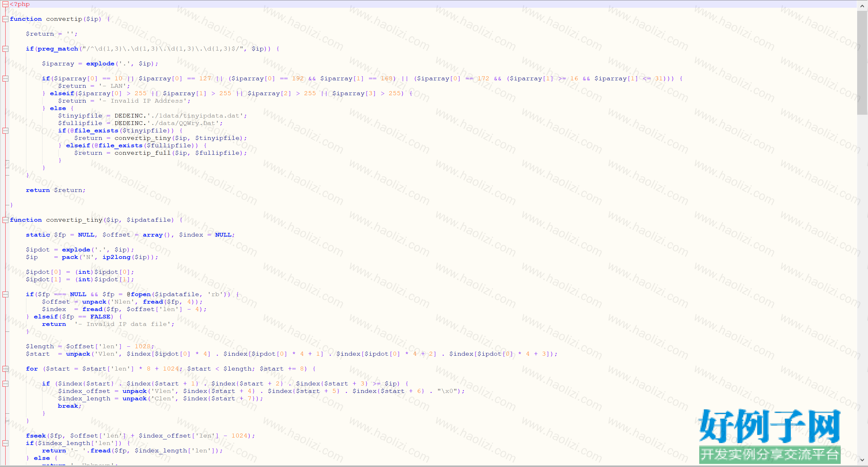The width and height of the screenshot is (868, 467).
Task: Click the $start = unpack('Vlen' line
Action: point(292,354)
